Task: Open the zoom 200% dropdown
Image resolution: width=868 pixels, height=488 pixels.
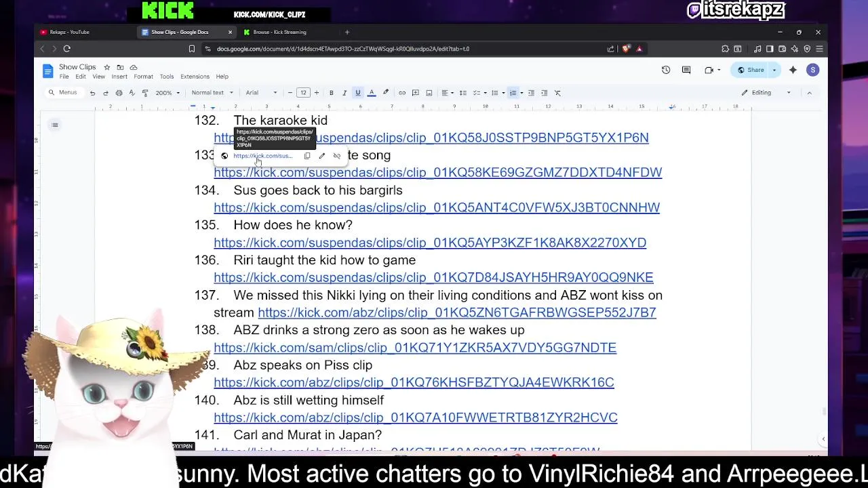Action: [x=167, y=93]
